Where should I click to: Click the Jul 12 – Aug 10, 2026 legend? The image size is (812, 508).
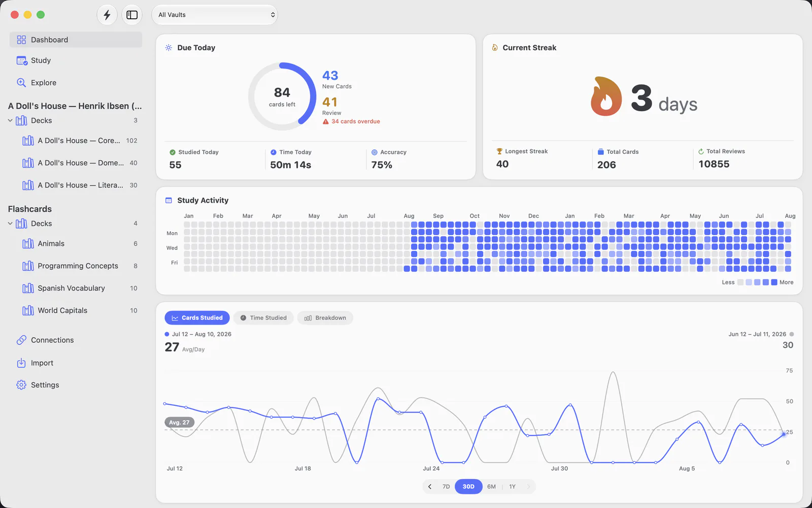coord(198,334)
